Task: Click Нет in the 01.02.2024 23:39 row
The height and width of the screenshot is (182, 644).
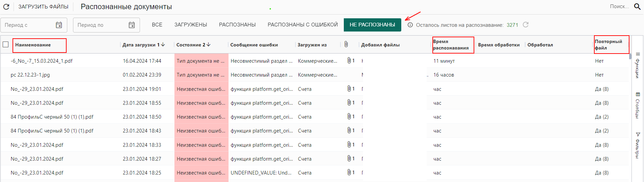Action: 599,75
